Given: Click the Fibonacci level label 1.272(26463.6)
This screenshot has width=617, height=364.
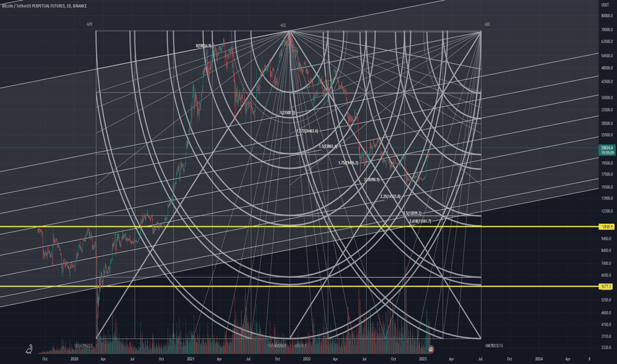Looking at the screenshot, I should [307, 130].
